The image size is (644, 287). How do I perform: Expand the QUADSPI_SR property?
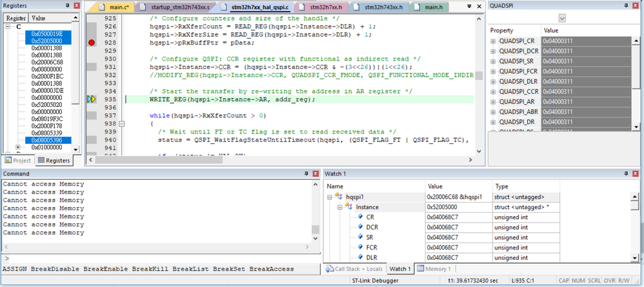click(x=493, y=61)
